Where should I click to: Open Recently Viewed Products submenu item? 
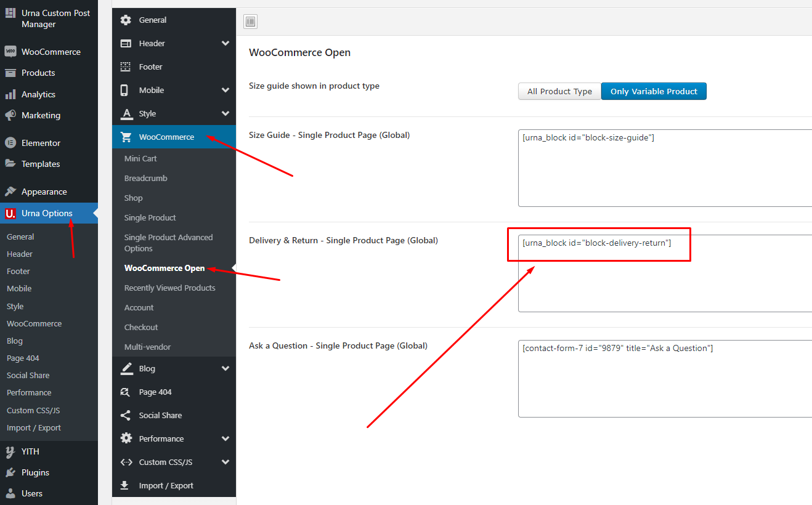coord(170,288)
